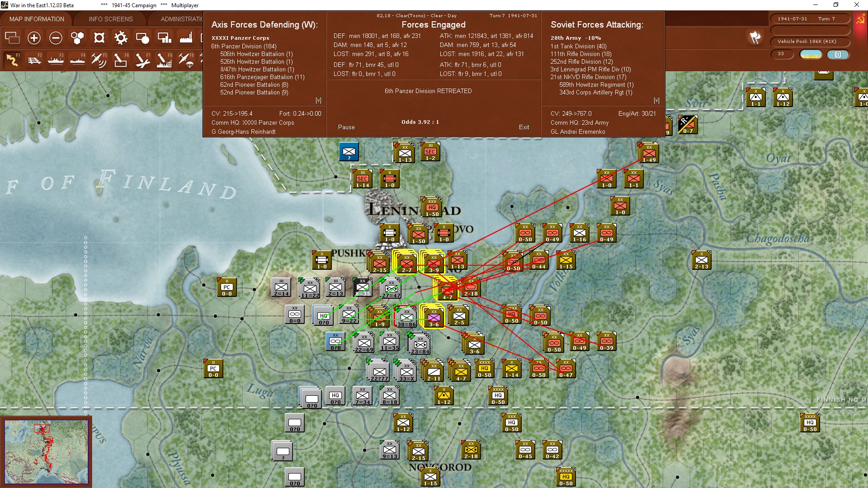Image resolution: width=868 pixels, height=488 pixels.
Task: Click 3rd Leningrad PM Rifle Div entry
Action: coord(590,69)
